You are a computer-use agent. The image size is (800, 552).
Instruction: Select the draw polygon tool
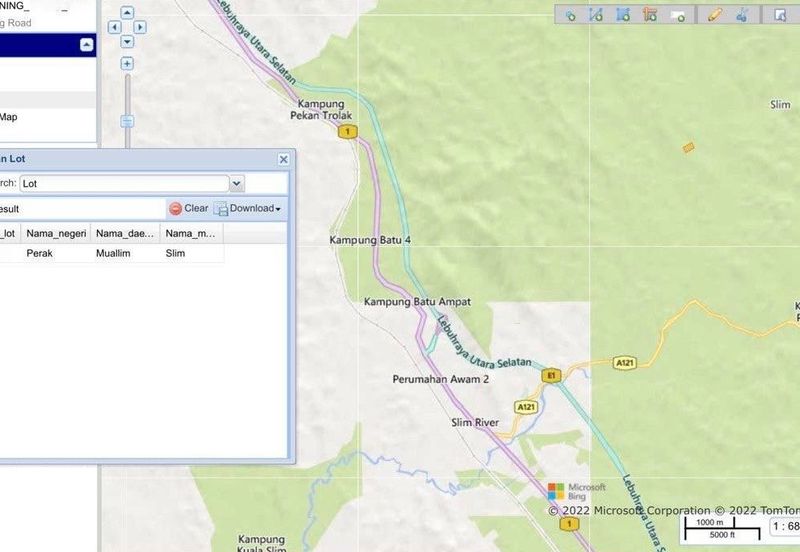[x=623, y=15]
